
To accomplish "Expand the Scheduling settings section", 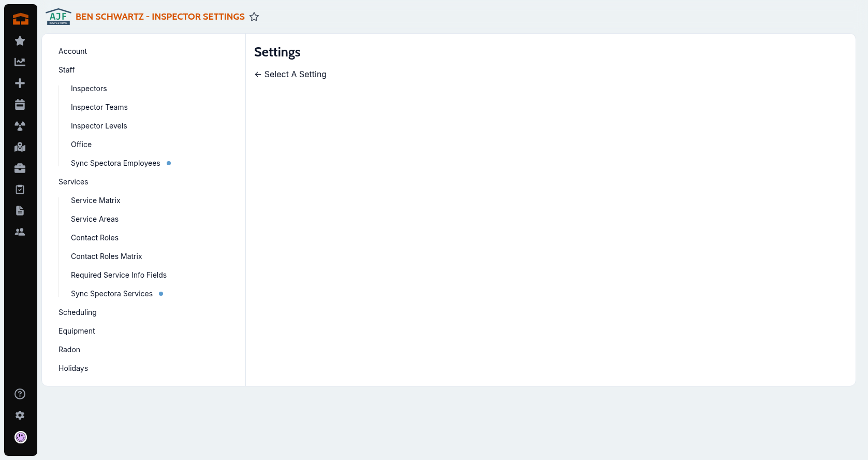I will tap(77, 312).
